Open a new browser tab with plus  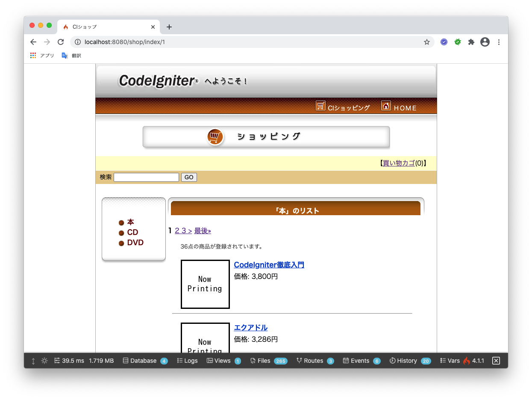(x=169, y=27)
